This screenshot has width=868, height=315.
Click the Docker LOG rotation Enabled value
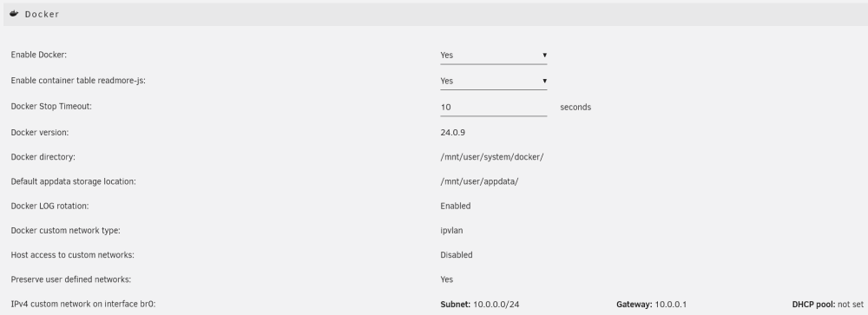coord(455,206)
